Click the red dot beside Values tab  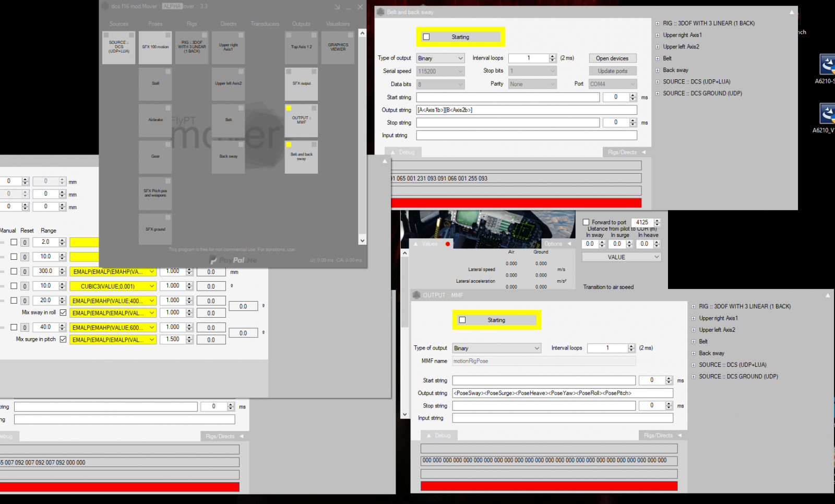tap(448, 244)
